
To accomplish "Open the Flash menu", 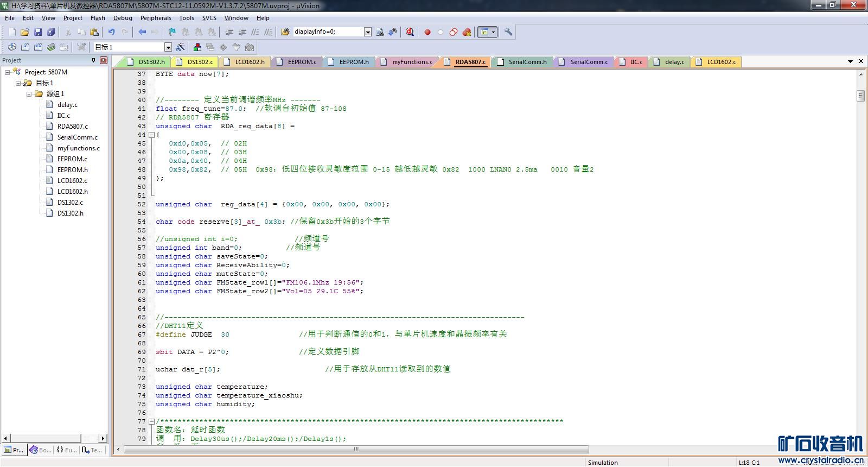I will point(98,18).
